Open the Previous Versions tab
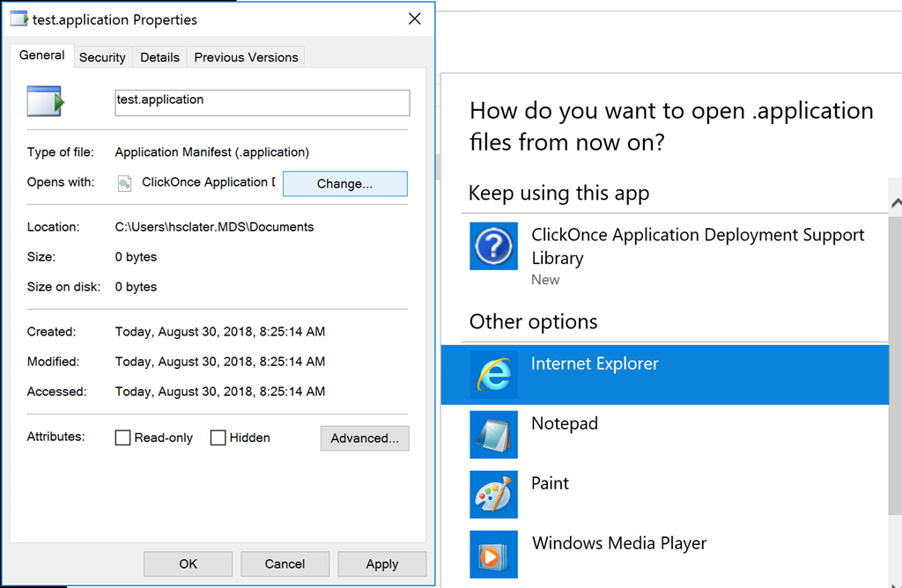Screen dimensions: 902x588 point(246,57)
